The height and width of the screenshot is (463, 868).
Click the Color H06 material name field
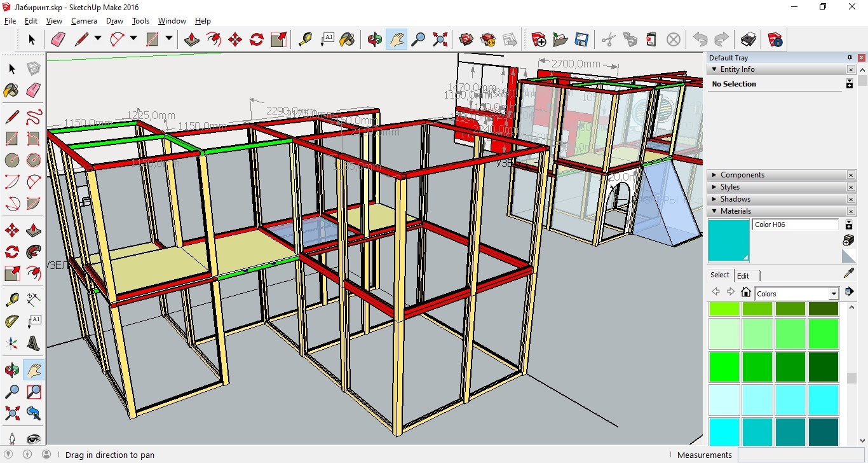point(796,225)
